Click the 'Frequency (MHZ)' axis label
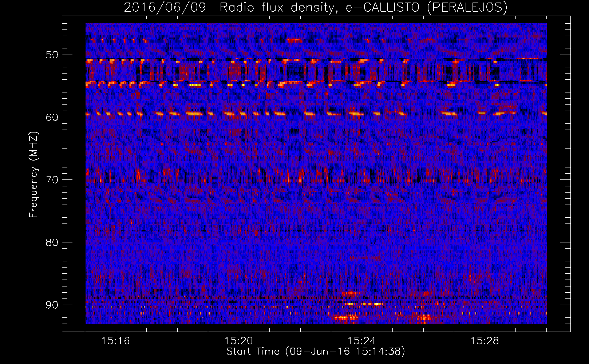This screenshot has height=364, width=589. pyautogui.click(x=33, y=175)
